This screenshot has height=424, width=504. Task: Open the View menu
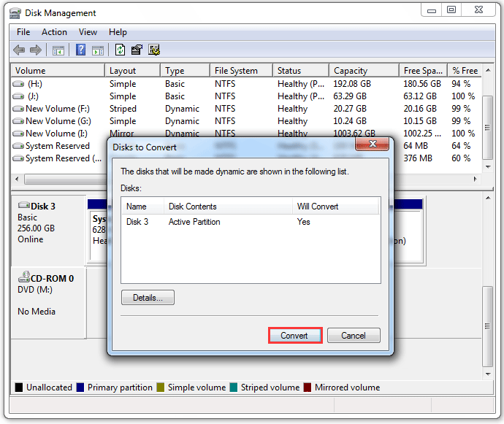[88, 32]
